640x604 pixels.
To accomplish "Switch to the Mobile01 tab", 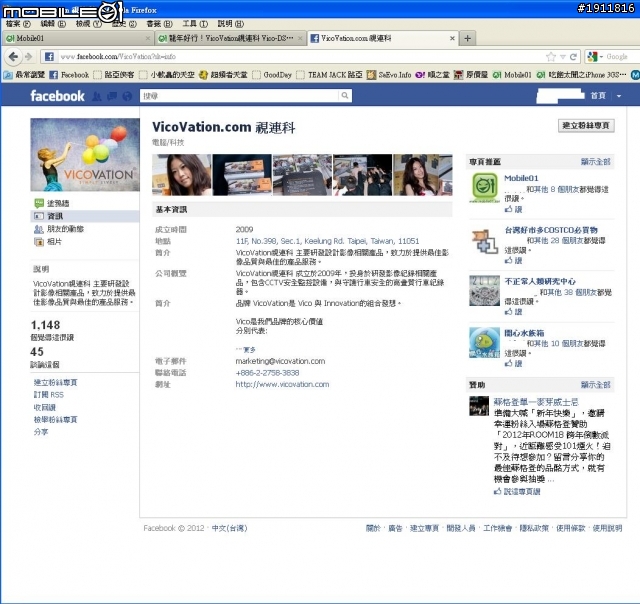I will [x=78, y=38].
